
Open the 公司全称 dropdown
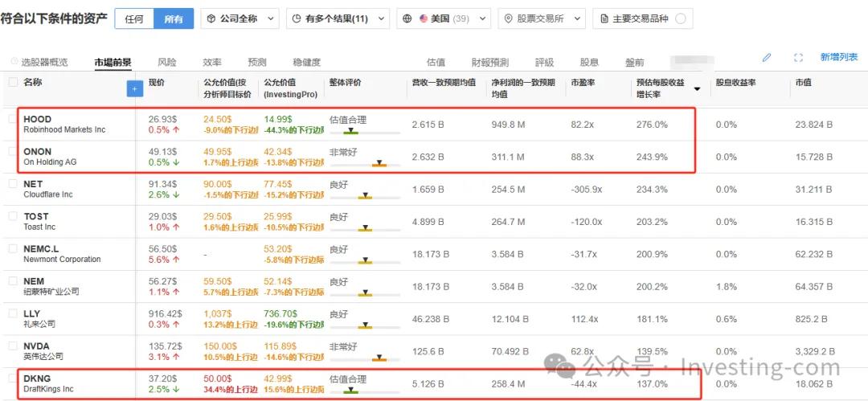coord(240,18)
